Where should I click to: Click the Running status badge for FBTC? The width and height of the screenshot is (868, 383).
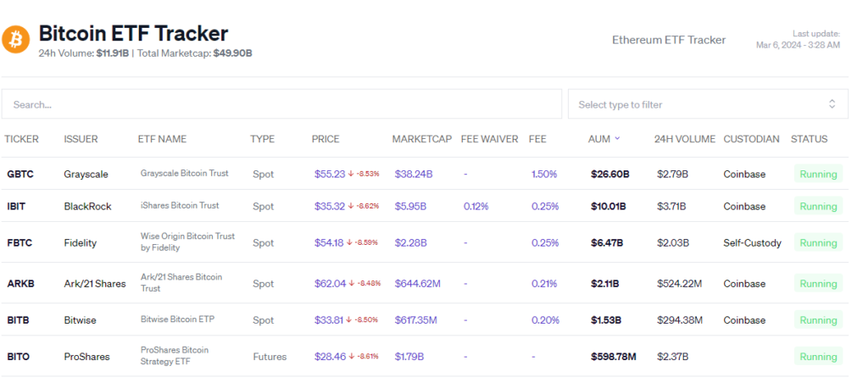(818, 243)
